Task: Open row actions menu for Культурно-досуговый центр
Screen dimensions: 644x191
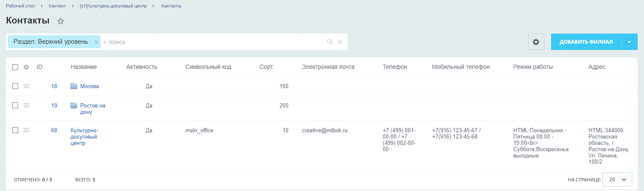Action: point(26,131)
